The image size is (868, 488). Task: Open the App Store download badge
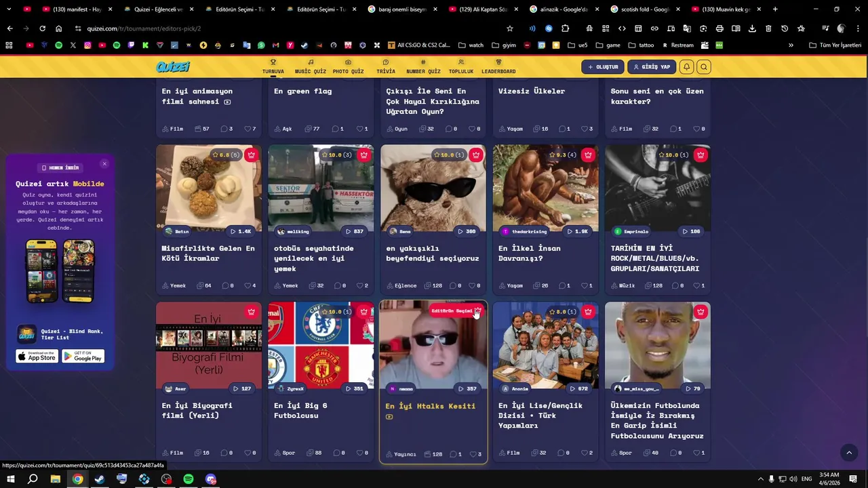pos(37,357)
